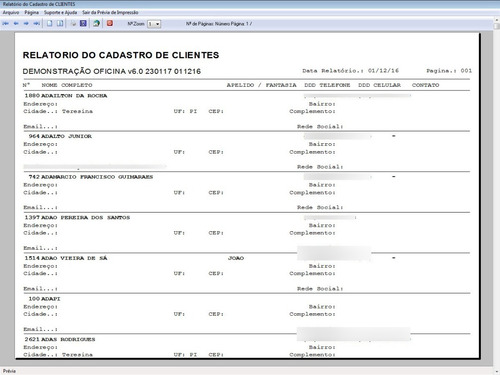Click DEMONSTRAÇÃO OFICINA v6.0 subtitle

[x=112, y=71]
